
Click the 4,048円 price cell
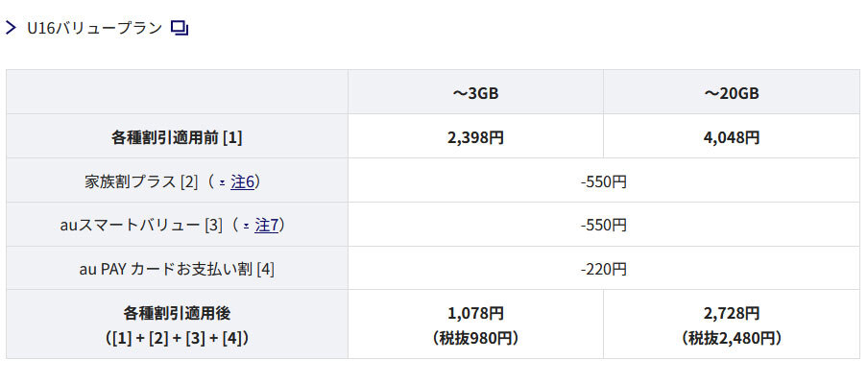[x=732, y=137]
